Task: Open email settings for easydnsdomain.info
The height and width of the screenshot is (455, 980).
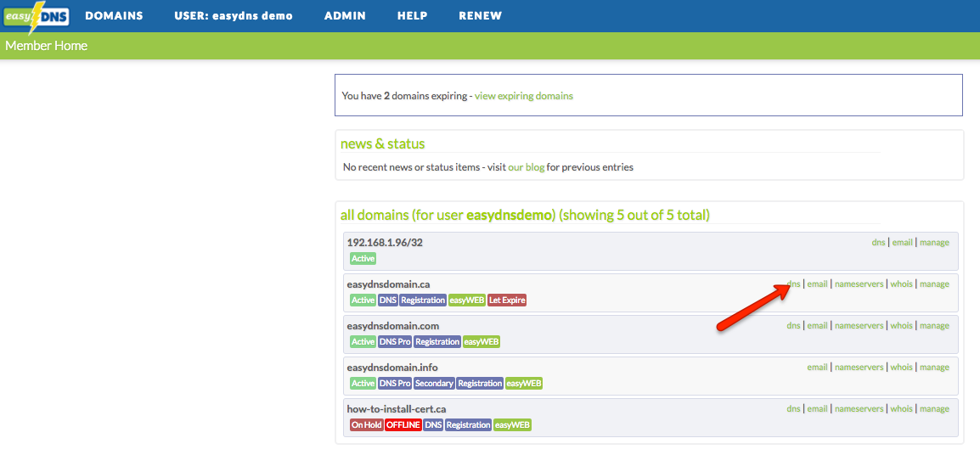Action: (x=818, y=368)
